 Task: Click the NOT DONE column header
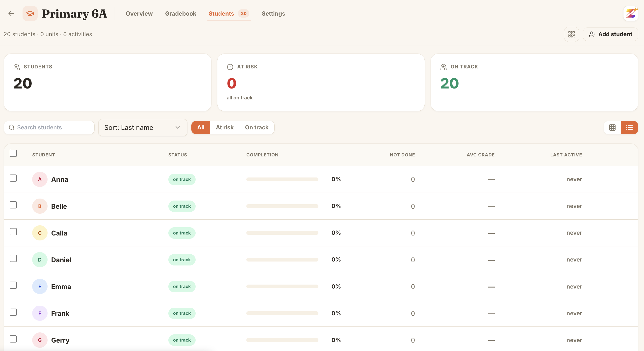[402, 155]
